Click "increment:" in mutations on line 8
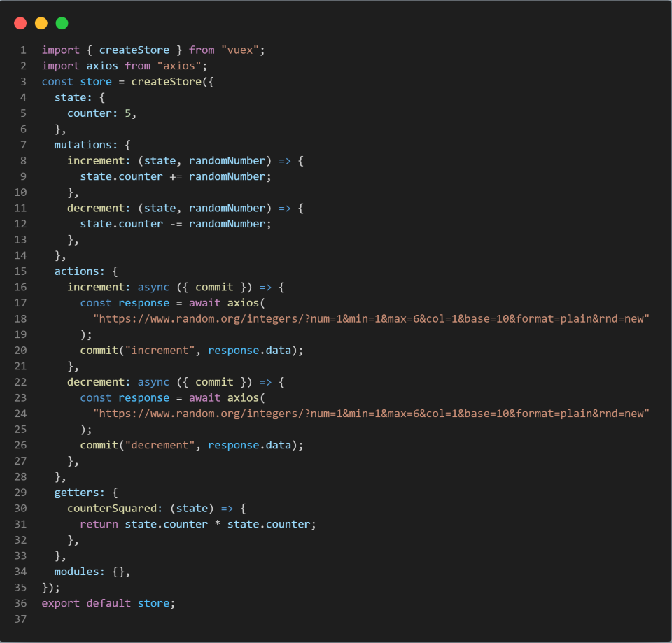Viewport: 672px width, 643px height. (99, 161)
